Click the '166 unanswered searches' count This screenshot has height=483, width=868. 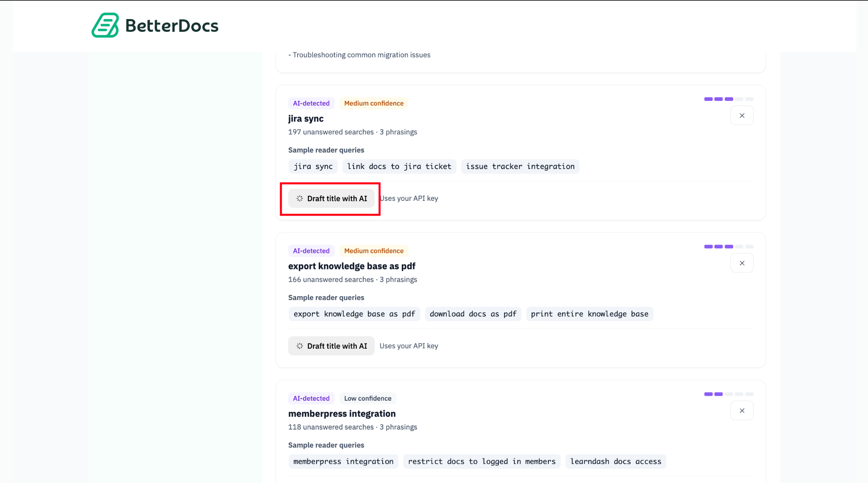click(331, 280)
